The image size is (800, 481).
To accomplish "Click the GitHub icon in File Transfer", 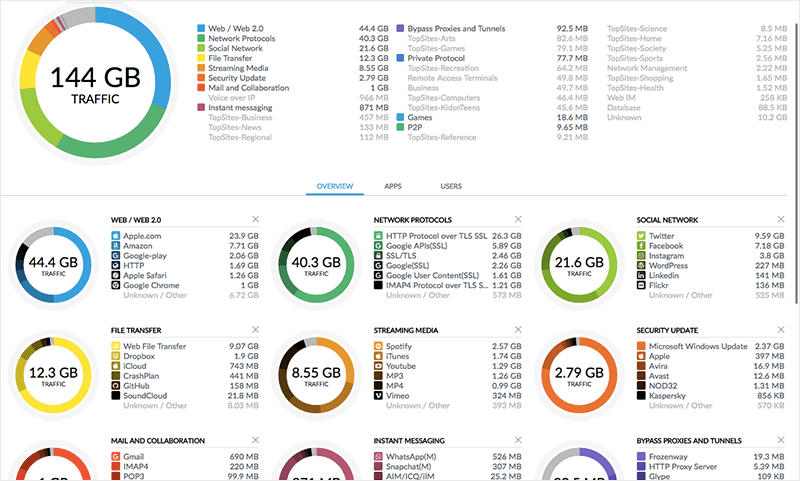I will click(x=116, y=385).
